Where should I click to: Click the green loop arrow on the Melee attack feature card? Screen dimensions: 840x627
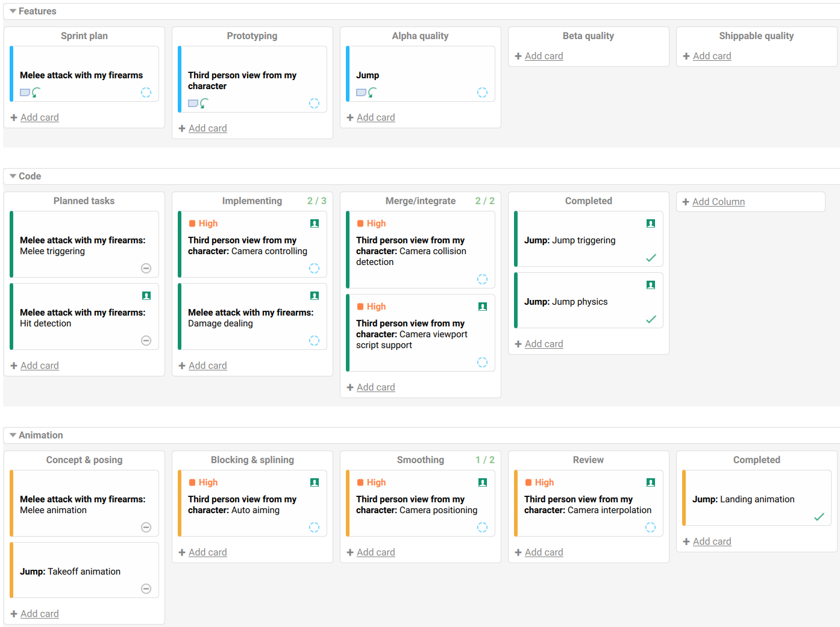click(36, 93)
